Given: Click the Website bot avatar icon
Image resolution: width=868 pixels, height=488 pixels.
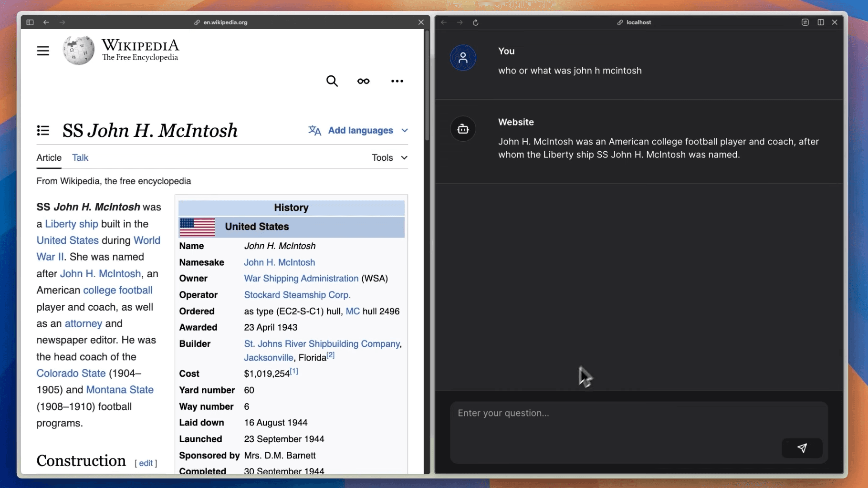Looking at the screenshot, I should coord(463,129).
